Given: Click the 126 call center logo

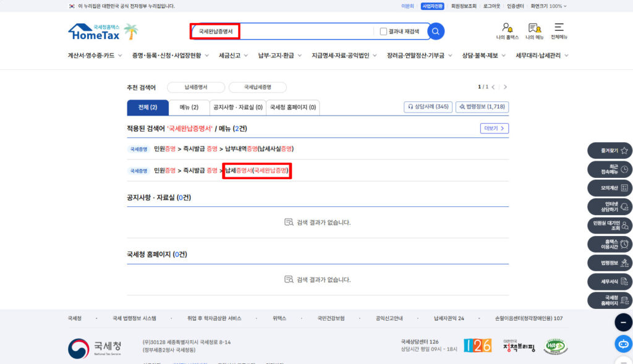Looking at the screenshot, I should pos(478,345).
